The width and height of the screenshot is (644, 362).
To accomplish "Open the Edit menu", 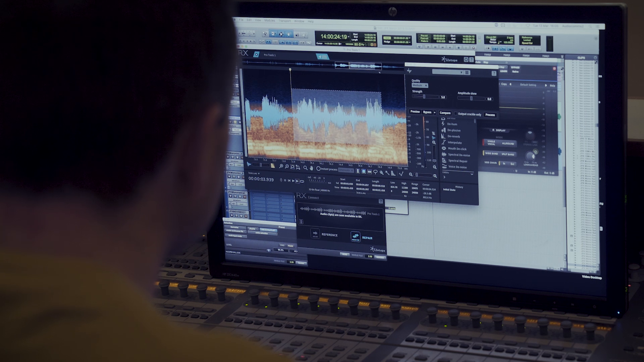I will pyautogui.click(x=249, y=20).
